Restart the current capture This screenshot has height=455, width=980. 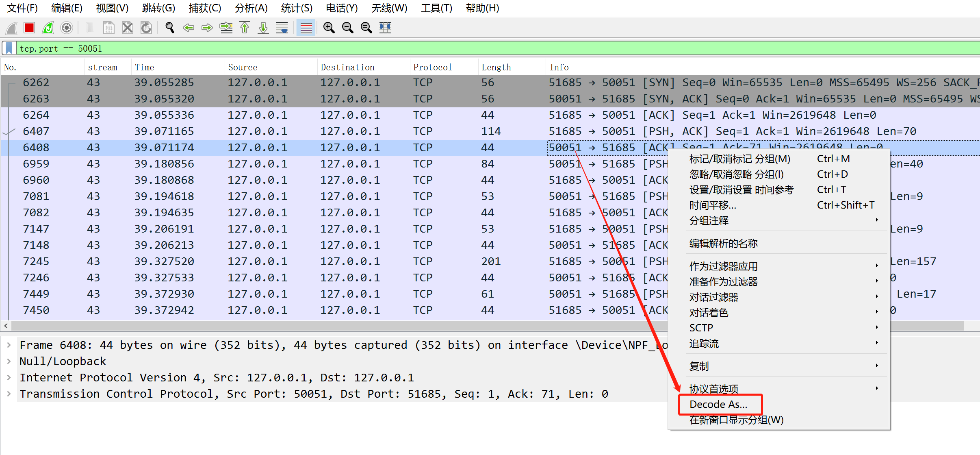pos(48,28)
